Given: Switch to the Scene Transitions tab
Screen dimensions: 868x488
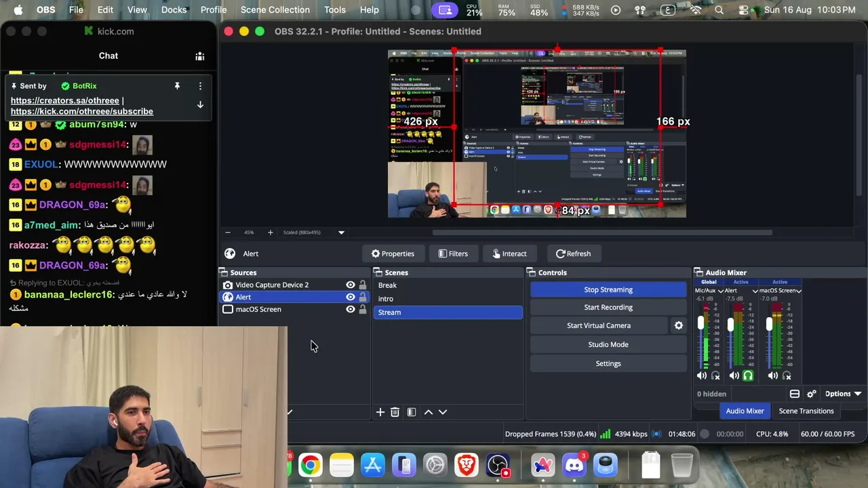Looking at the screenshot, I should tap(806, 411).
